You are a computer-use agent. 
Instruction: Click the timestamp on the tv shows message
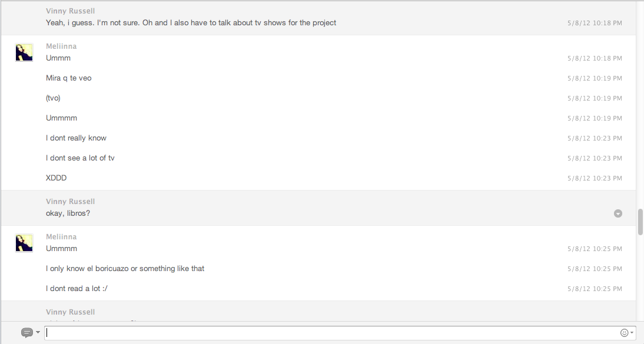click(595, 23)
